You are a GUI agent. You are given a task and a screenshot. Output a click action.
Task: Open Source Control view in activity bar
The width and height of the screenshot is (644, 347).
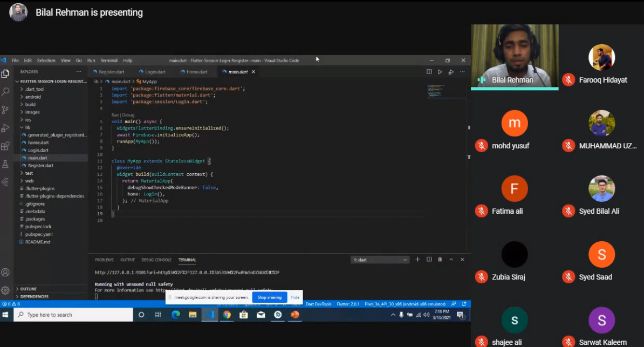click(5, 110)
